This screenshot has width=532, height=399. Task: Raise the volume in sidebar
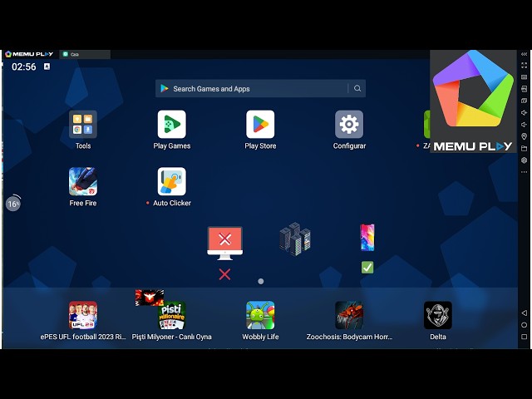(x=525, y=113)
